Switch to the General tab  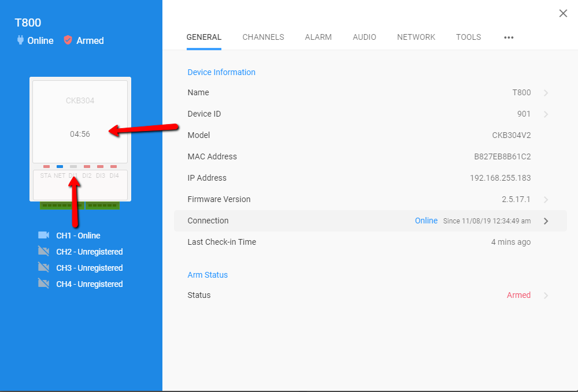tap(204, 37)
